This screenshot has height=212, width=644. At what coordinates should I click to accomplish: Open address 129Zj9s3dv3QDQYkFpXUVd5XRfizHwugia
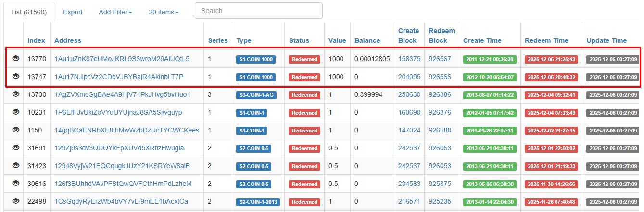coord(119,148)
